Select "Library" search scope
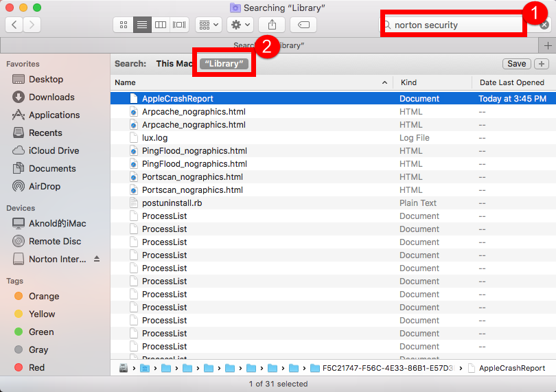This screenshot has width=556, height=392. (224, 63)
